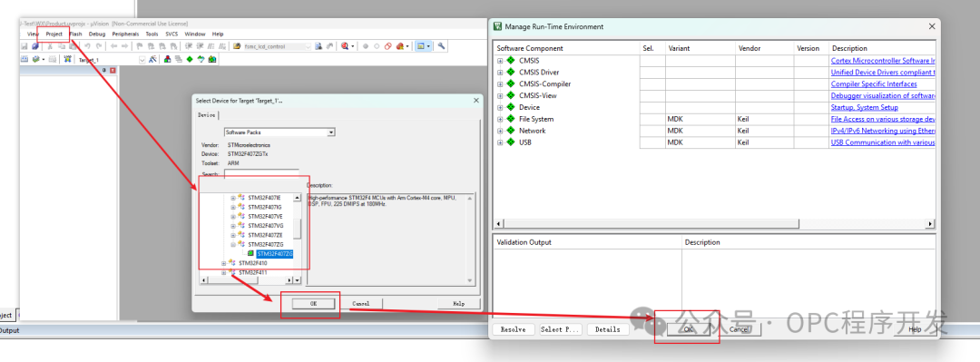Click the CMSIS-View component row
The height and width of the screenshot is (362, 980).
[x=714, y=95]
